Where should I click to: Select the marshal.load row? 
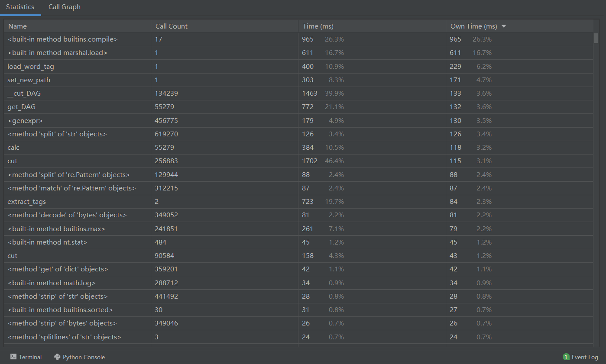(57, 53)
